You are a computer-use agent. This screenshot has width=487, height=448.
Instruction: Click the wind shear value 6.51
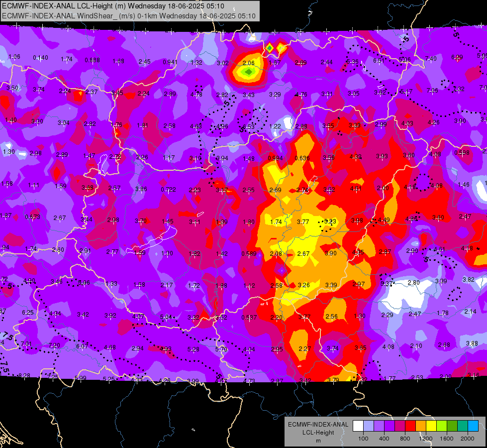(x=379, y=60)
